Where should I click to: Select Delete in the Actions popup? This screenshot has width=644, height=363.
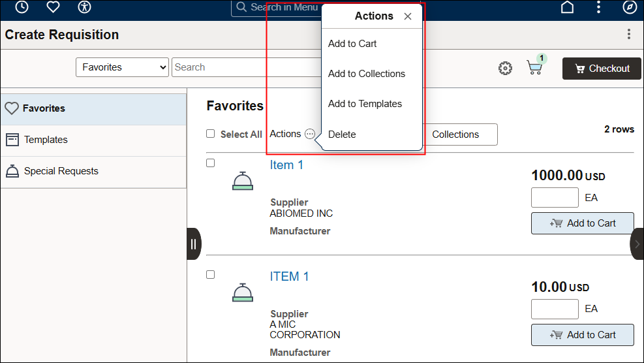342,134
